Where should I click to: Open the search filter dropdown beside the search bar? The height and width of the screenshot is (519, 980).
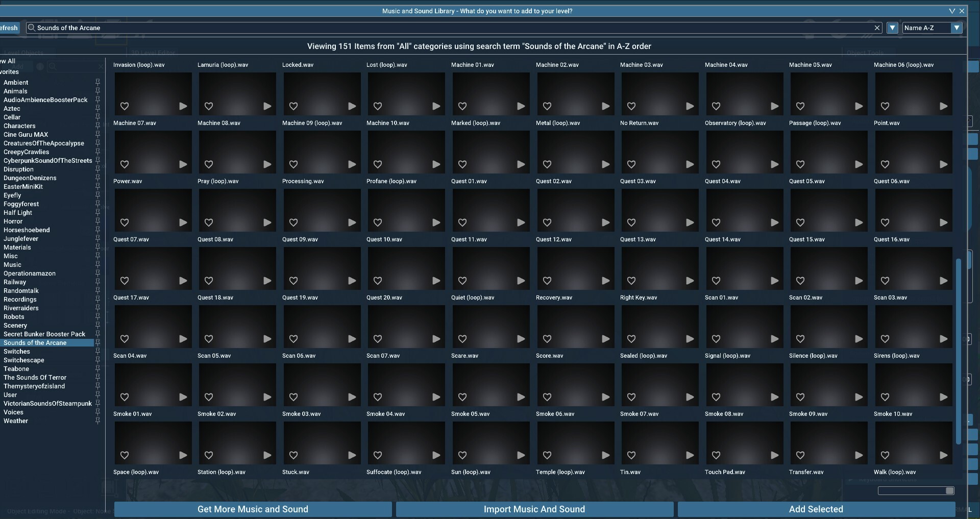click(x=892, y=28)
